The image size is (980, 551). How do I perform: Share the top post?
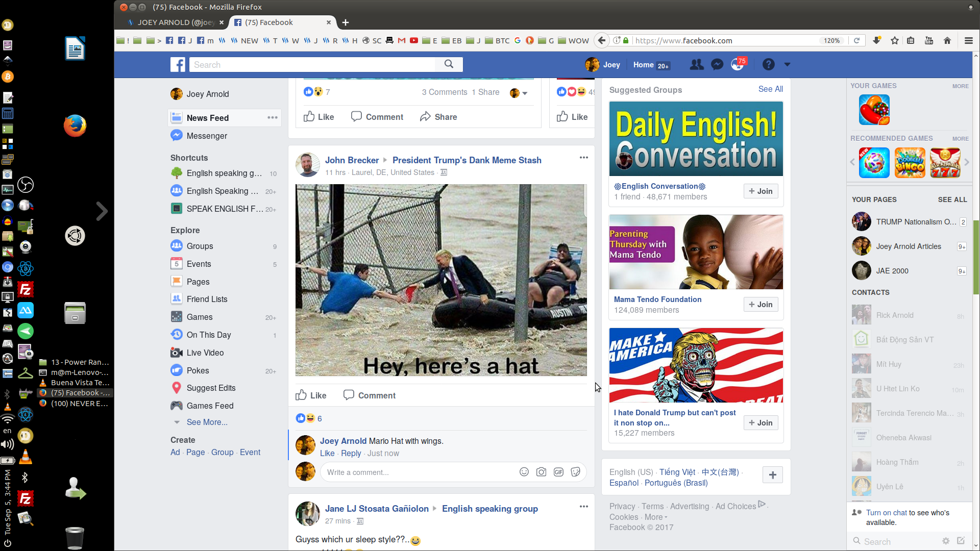click(x=438, y=117)
